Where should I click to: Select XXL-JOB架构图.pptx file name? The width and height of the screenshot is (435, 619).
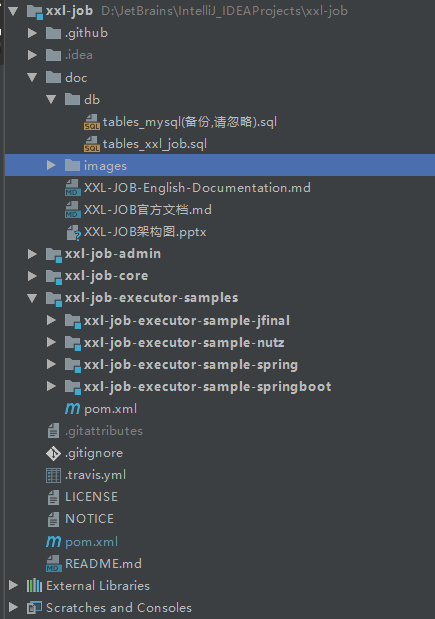145,232
